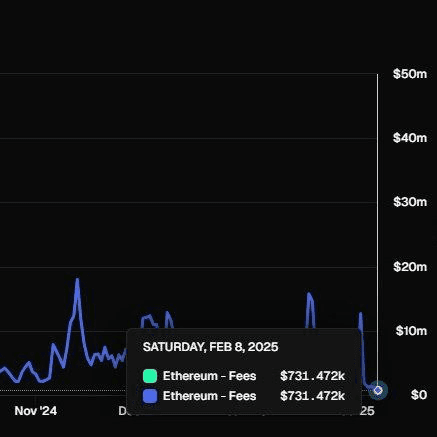
Task: Click the first $731.472k value in tooltip
Action: 312,376
